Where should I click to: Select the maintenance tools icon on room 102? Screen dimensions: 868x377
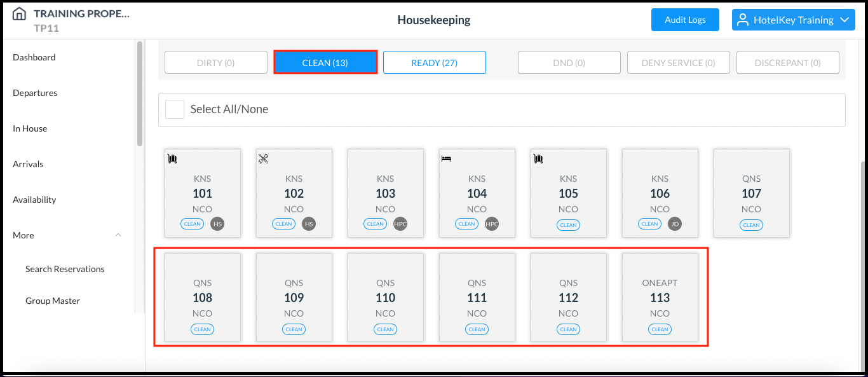262,158
